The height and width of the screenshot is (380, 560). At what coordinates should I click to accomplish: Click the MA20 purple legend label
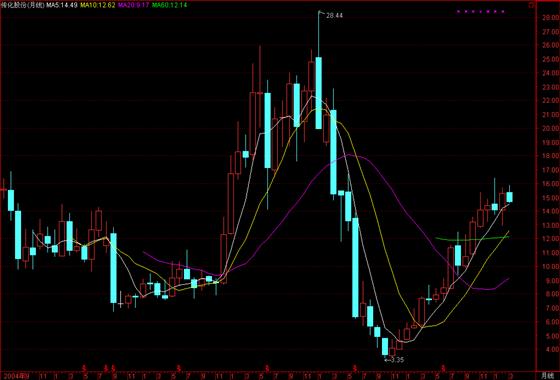click(x=134, y=5)
